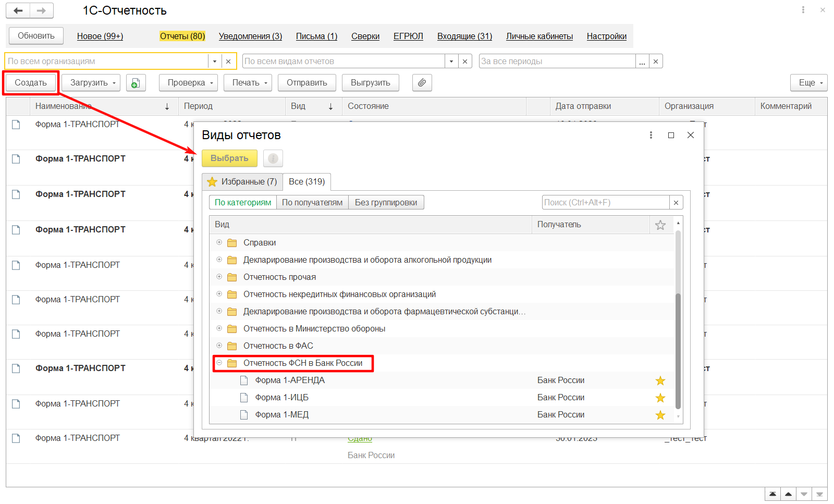Open the Уведомления (3) section
This screenshot has width=834, height=504.
250,36
